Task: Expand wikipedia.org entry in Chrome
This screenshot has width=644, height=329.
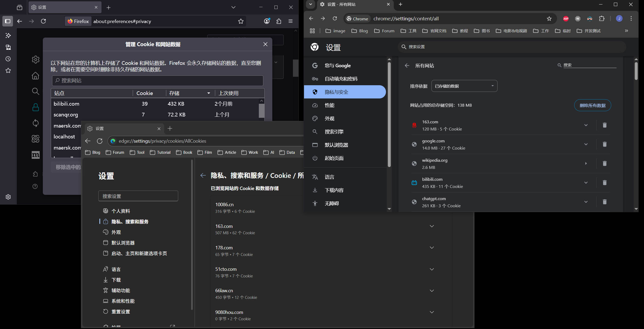Action: point(586,164)
